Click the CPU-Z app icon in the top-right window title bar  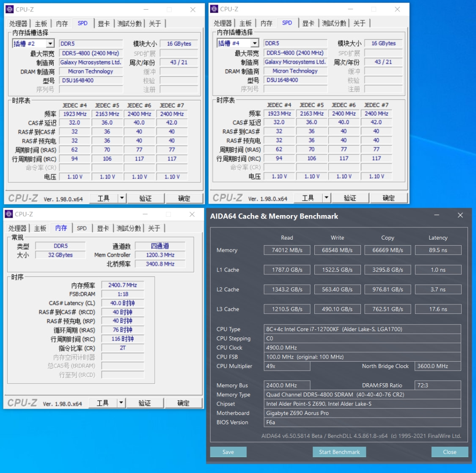[215, 9]
